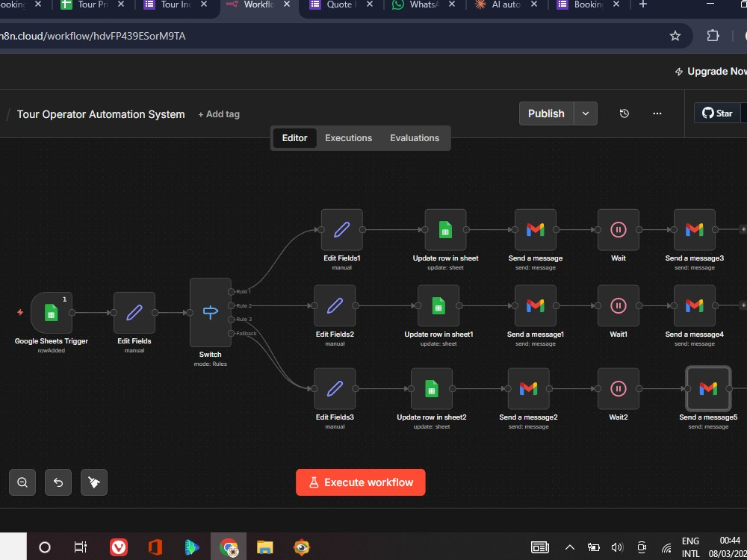Viewport: 747px width, 560px height.
Task: Close the Tour Inc browser tab
Action: pos(203,4)
